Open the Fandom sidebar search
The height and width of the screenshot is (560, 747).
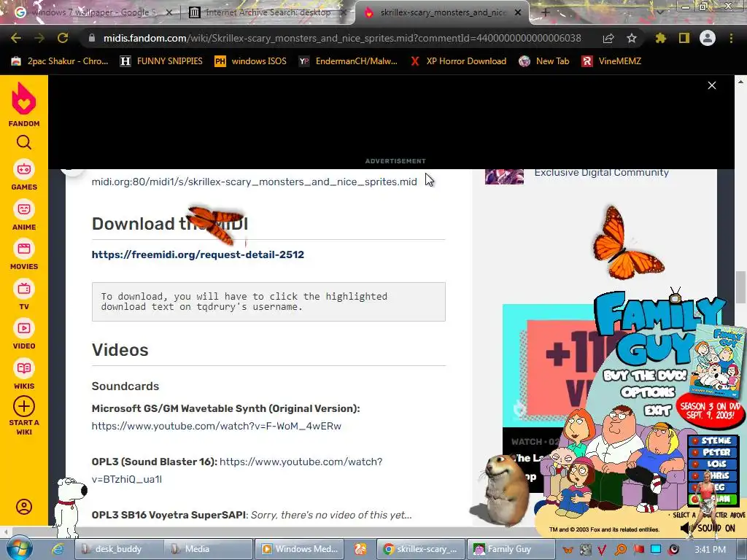[24, 142]
